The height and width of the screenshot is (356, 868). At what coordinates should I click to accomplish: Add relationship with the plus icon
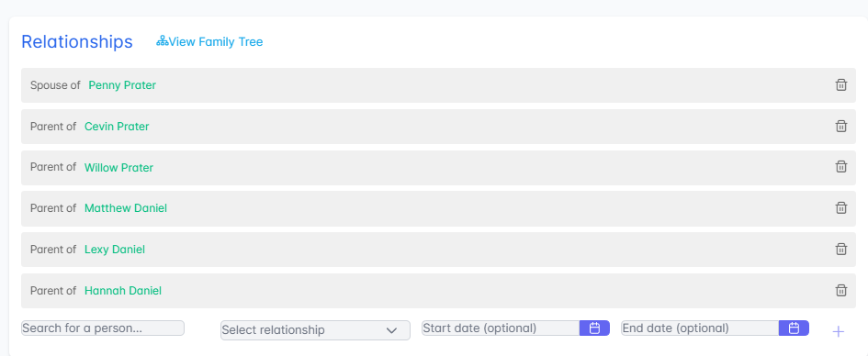[839, 331]
